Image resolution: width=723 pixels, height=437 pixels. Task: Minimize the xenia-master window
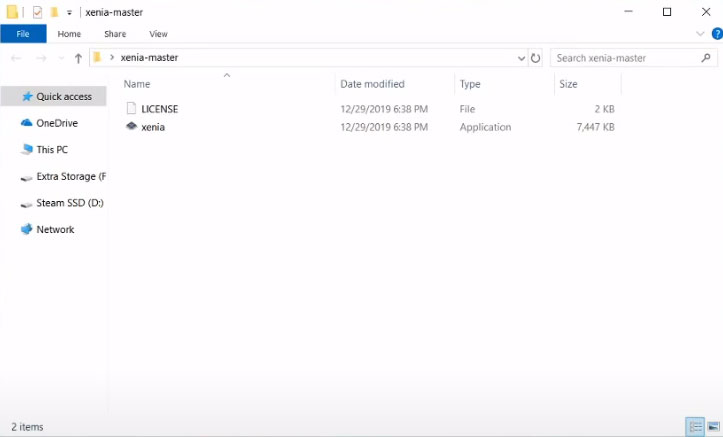coord(628,12)
